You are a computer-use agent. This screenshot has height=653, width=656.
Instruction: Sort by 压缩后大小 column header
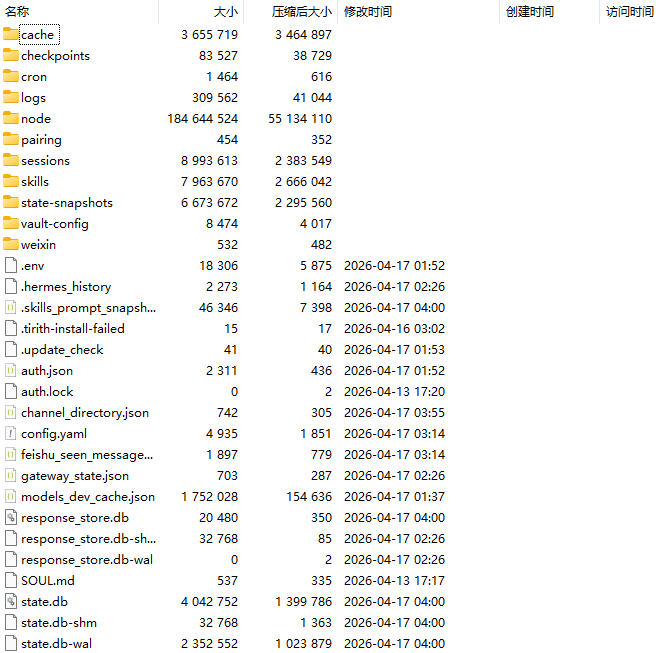pyautogui.click(x=302, y=12)
